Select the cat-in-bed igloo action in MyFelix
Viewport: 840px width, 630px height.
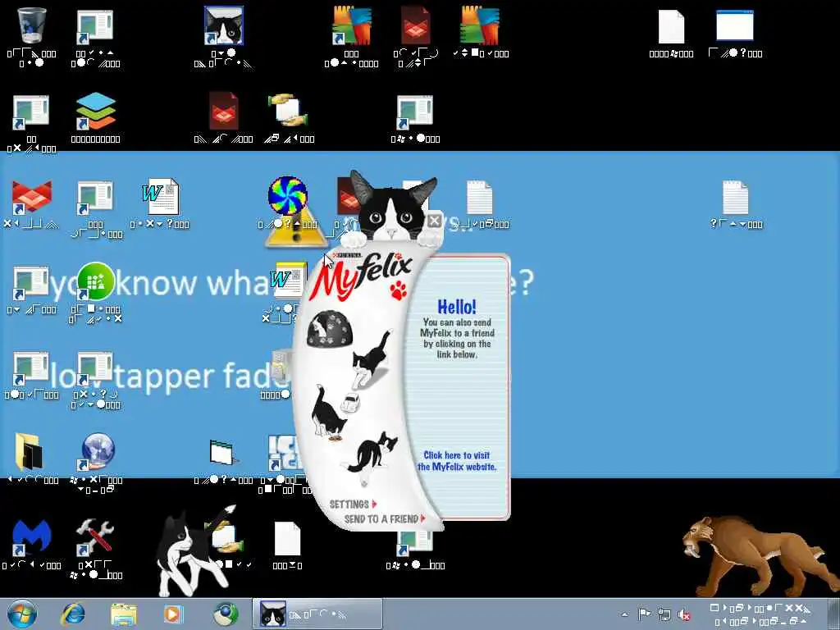[x=328, y=330]
